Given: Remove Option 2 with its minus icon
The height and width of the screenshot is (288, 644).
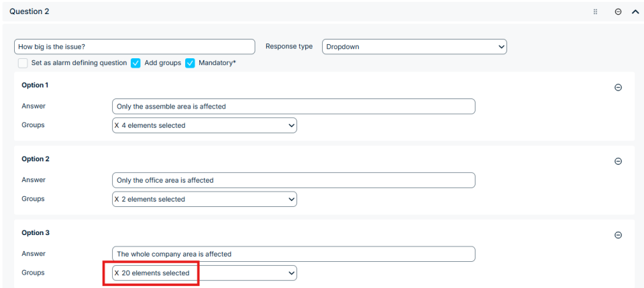Looking at the screenshot, I should [x=618, y=161].
